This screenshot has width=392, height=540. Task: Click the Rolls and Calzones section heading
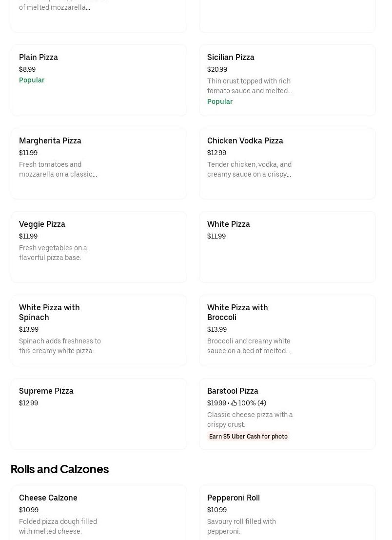[x=59, y=469]
